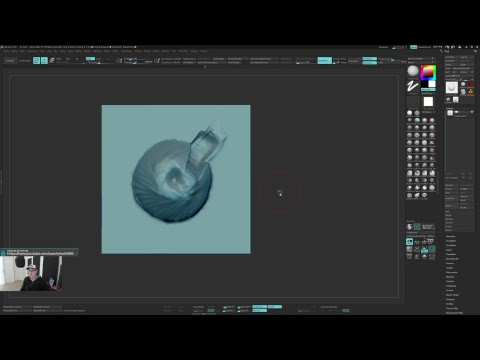Open the YouTube channel link above webcam

(40, 254)
